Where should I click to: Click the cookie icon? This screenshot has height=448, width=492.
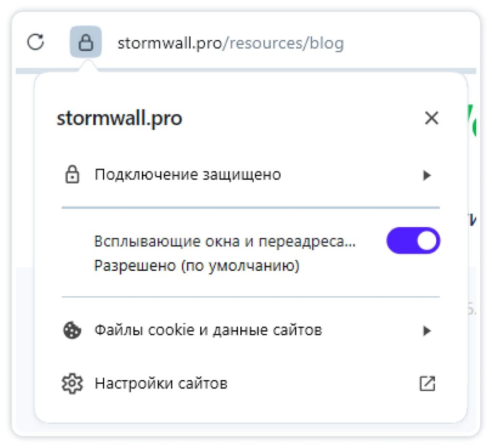[x=72, y=330]
